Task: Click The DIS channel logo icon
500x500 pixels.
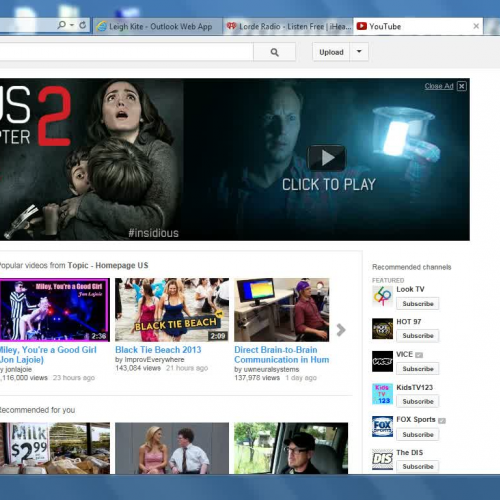Action: [382, 459]
